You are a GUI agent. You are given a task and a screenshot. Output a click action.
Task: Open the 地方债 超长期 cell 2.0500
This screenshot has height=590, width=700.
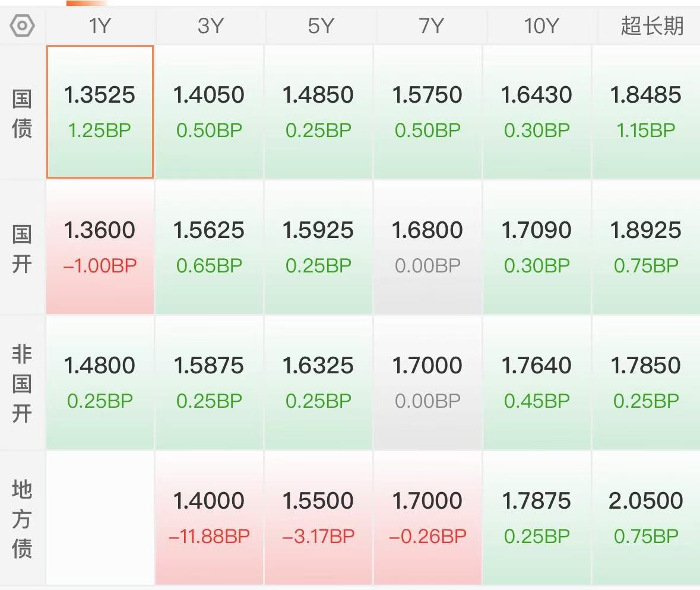[647, 518]
